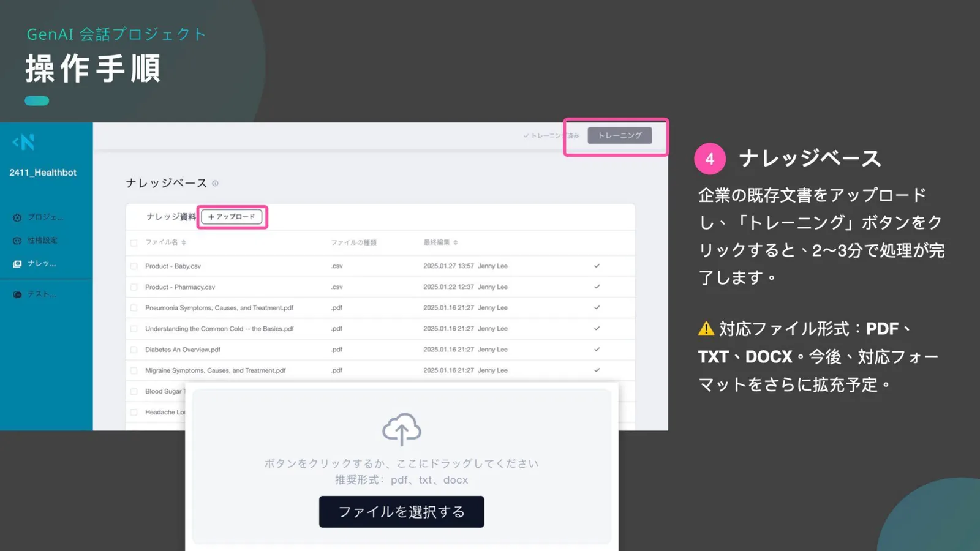This screenshot has height=551, width=980.
Task: Click the 2411_Healthbot project name
Action: coord(43,173)
